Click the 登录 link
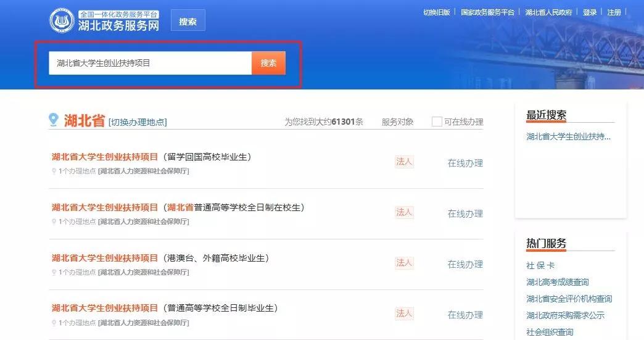The width and height of the screenshot is (644, 340). click(589, 12)
